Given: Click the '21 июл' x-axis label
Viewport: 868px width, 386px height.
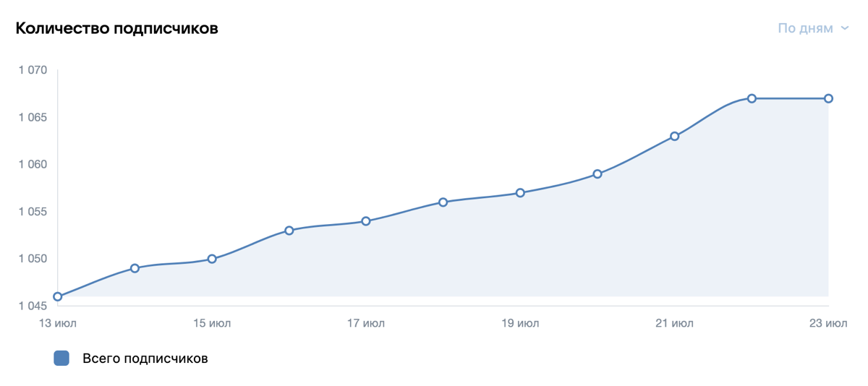Looking at the screenshot, I should [x=674, y=323].
